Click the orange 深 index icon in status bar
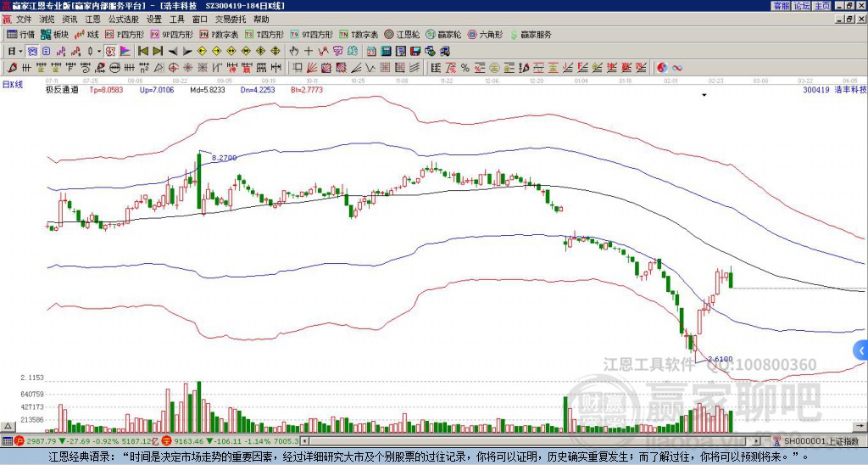This screenshot has width=868, height=465. [166, 441]
